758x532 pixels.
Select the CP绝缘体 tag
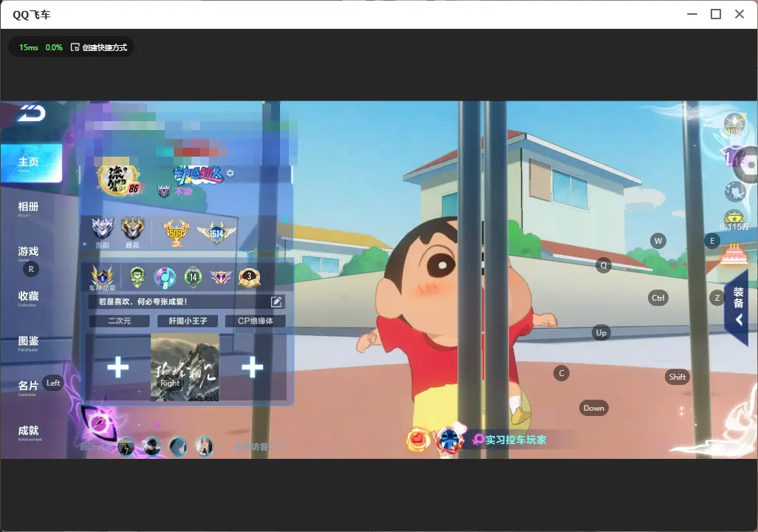pos(255,321)
